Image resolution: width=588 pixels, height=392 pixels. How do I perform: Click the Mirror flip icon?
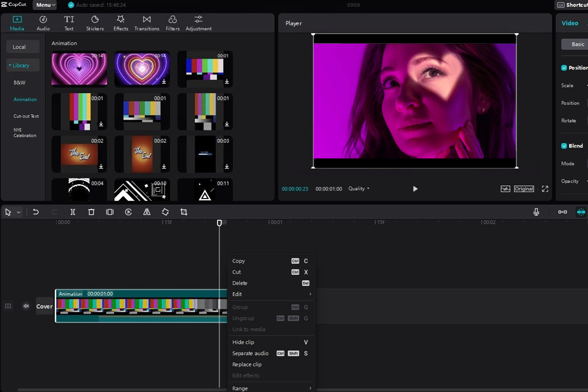coord(146,212)
